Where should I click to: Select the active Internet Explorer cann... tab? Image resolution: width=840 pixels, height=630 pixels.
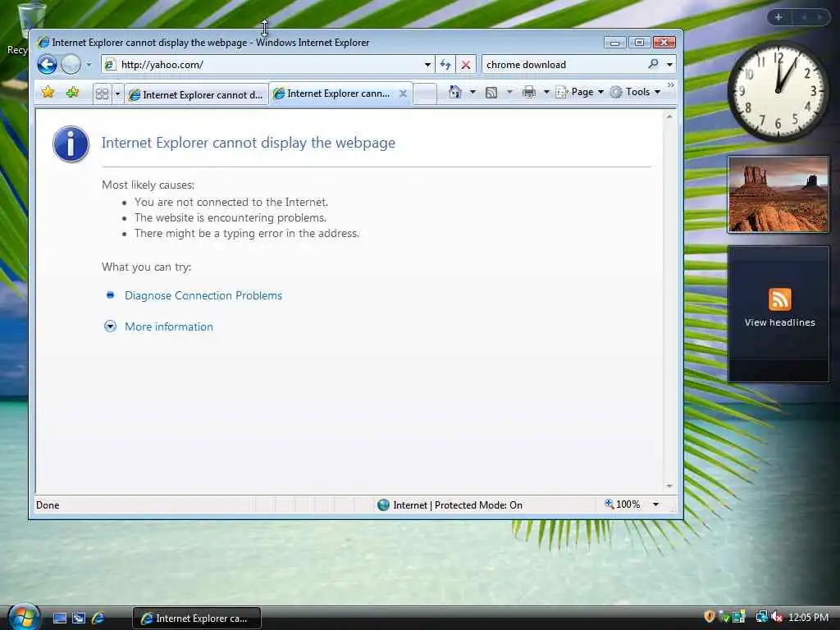pyautogui.click(x=333, y=94)
